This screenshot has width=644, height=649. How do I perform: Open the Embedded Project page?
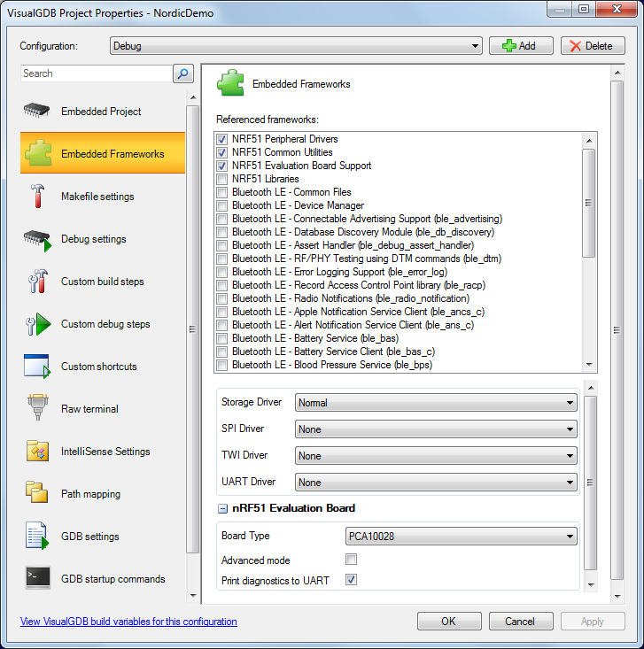click(102, 111)
